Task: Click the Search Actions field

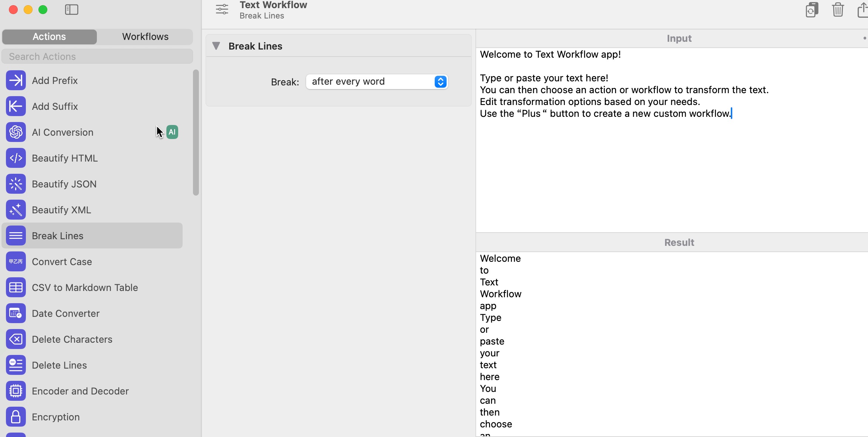Action: pyautogui.click(x=97, y=56)
